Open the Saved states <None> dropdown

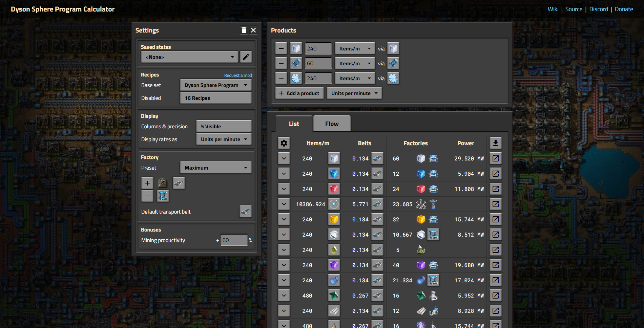point(190,57)
